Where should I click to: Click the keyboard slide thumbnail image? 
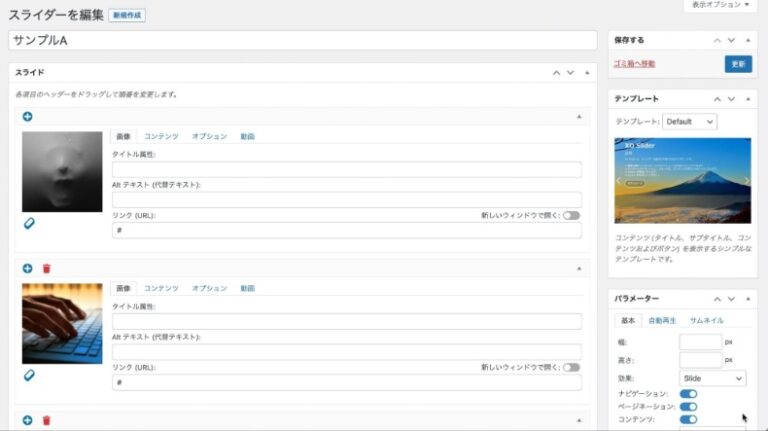coord(62,323)
